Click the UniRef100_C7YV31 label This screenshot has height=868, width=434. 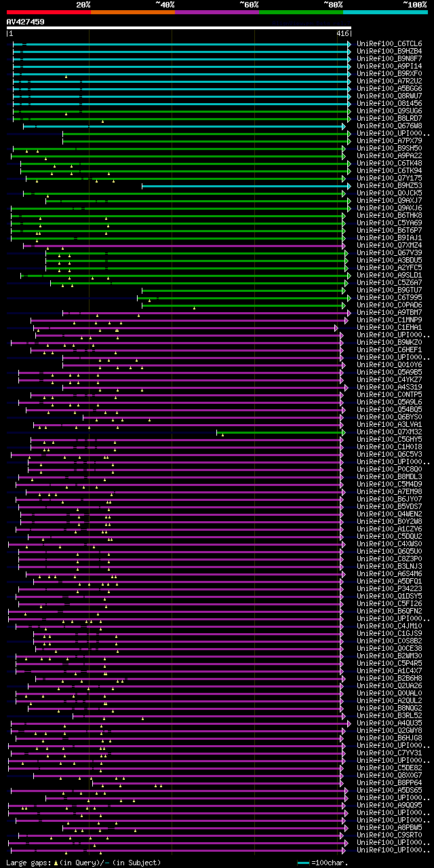389,753
